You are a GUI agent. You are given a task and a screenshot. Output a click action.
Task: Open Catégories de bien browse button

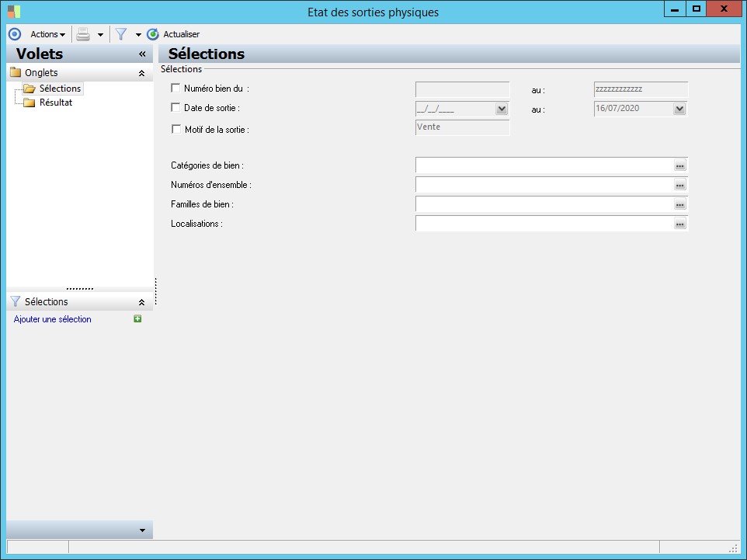[679, 165]
